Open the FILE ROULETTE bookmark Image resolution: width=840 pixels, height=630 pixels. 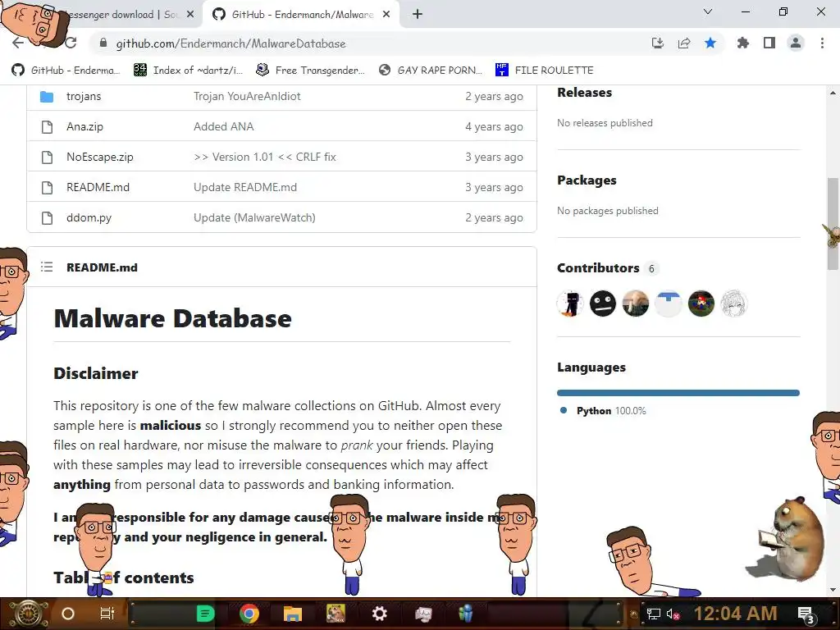(x=545, y=71)
